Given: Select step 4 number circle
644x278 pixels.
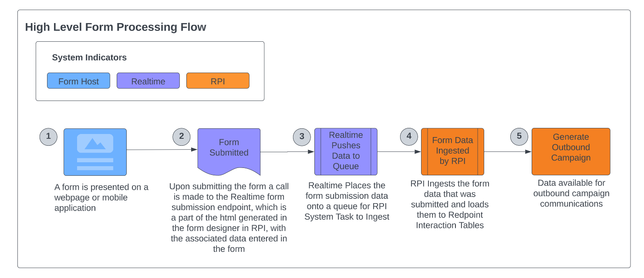Looking at the screenshot, I should tap(409, 137).
